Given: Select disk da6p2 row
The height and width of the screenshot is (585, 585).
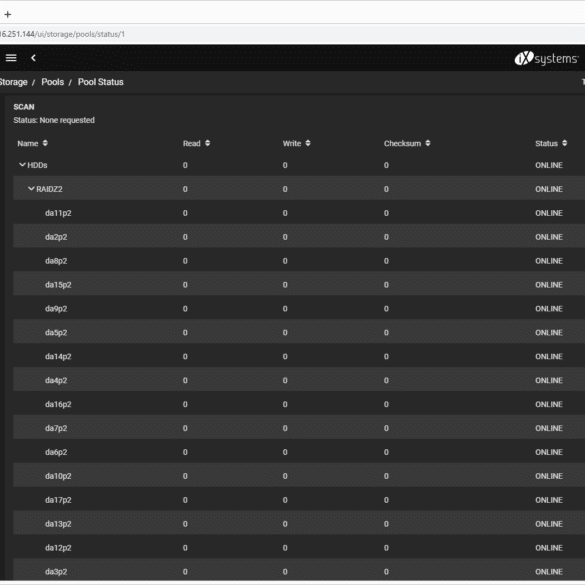Looking at the screenshot, I should click(x=299, y=452).
